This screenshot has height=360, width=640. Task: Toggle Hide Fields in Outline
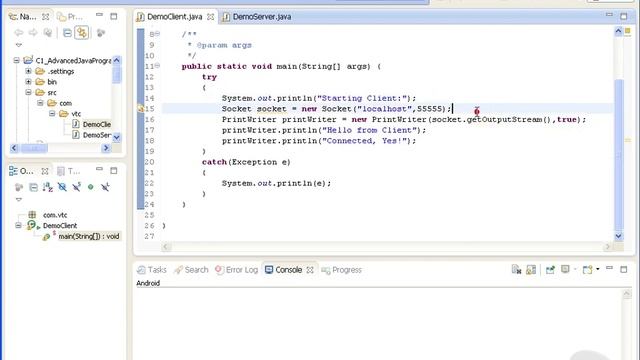62,187
